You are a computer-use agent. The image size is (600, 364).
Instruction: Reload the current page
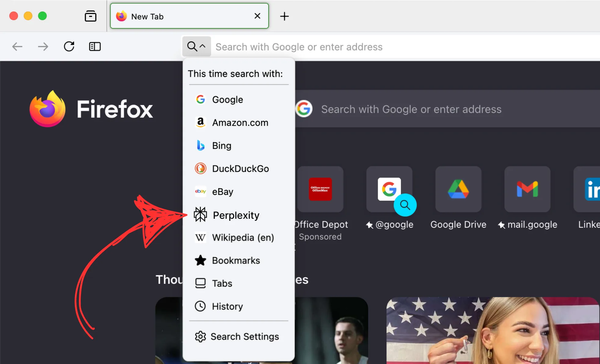69,46
